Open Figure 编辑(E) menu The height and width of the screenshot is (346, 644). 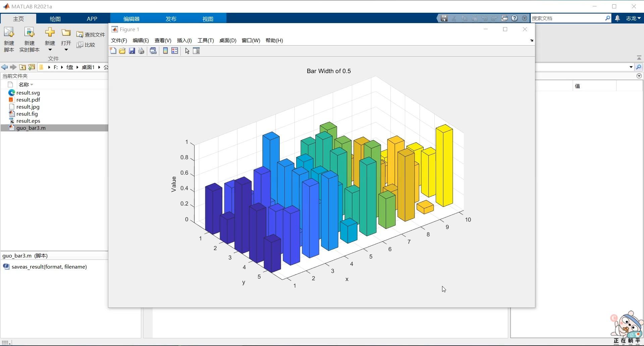point(141,40)
